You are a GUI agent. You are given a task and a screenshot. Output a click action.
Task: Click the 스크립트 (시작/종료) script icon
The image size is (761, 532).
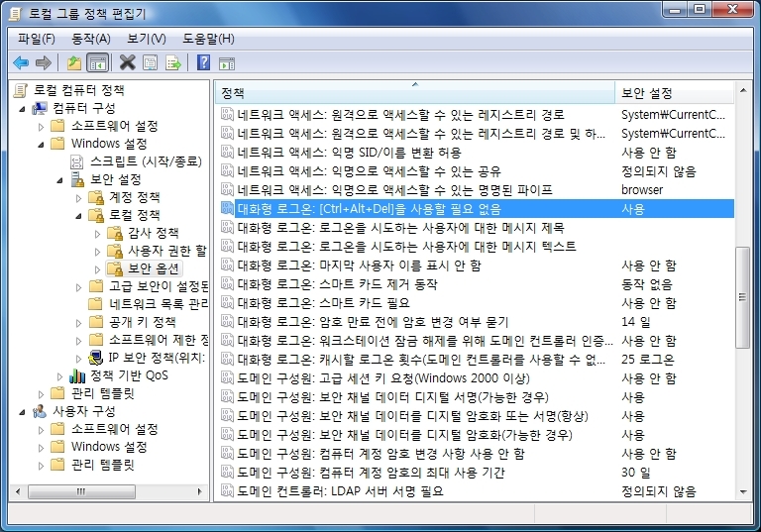pyautogui.click(x=77, y=161)
